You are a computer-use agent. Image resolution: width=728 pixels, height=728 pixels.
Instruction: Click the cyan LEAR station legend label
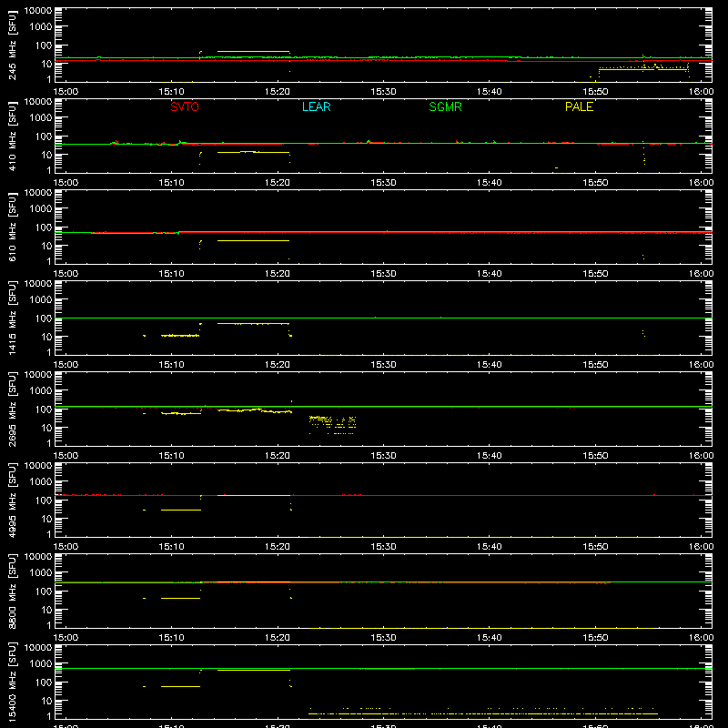point(316,106)
